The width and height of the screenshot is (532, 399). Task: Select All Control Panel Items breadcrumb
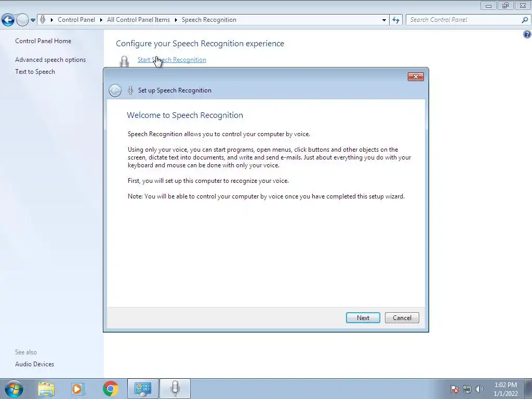point(138,20)
